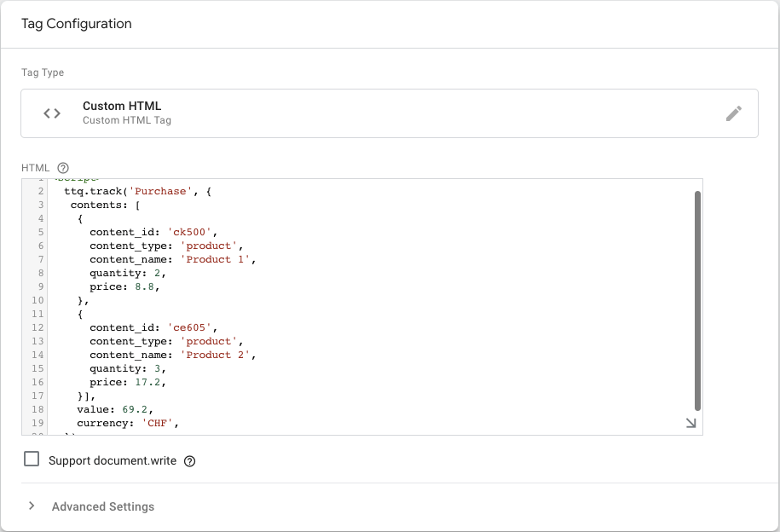Viewport: 780px width, 532px height.
Task: Expand Advanced Settings chevron
Action: (x=32, y=506)
